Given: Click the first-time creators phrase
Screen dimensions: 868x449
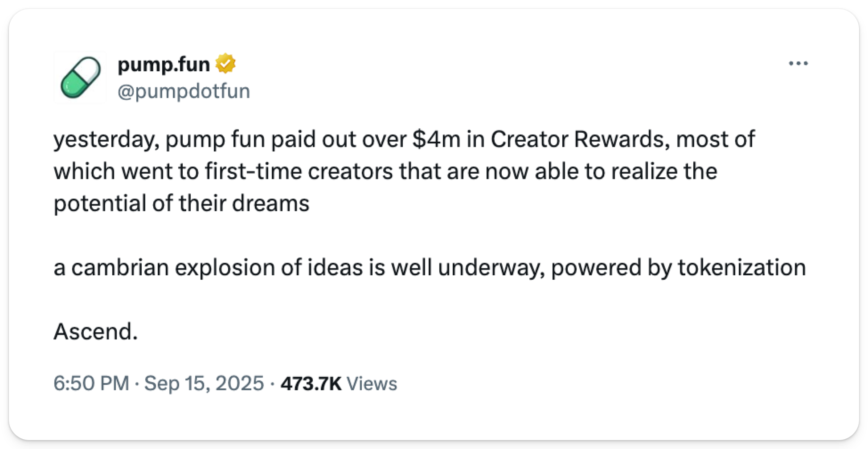Looking at the screenshot, I should (x=299, y=171).
